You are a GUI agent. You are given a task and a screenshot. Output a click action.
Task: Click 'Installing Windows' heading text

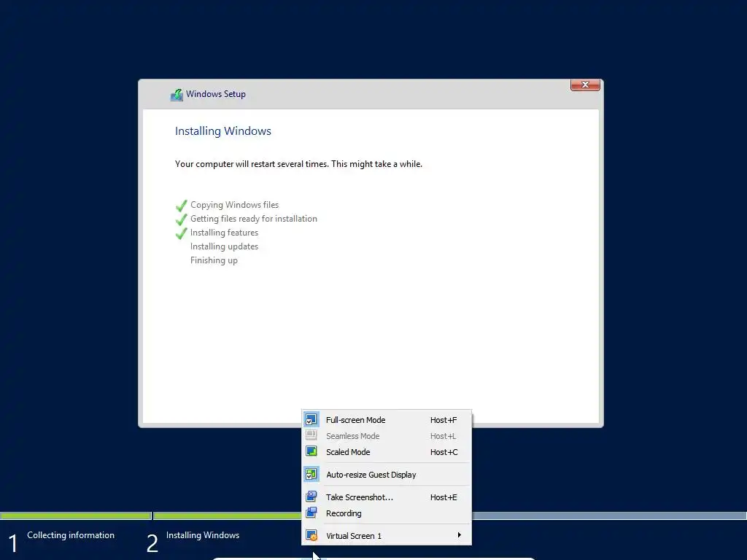223,131
